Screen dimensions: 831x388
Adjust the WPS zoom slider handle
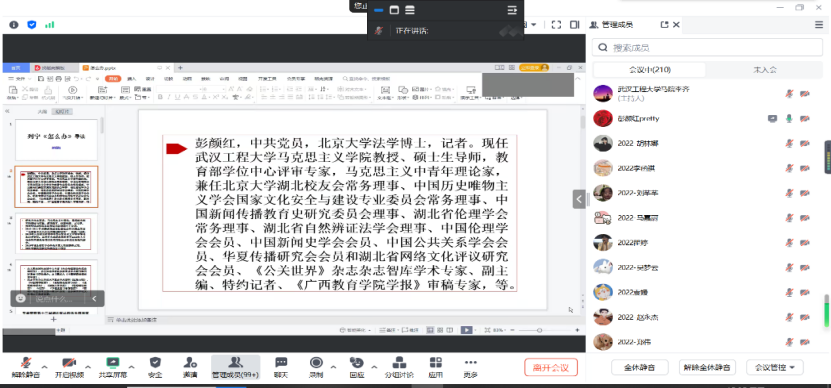tap(539, 330)
